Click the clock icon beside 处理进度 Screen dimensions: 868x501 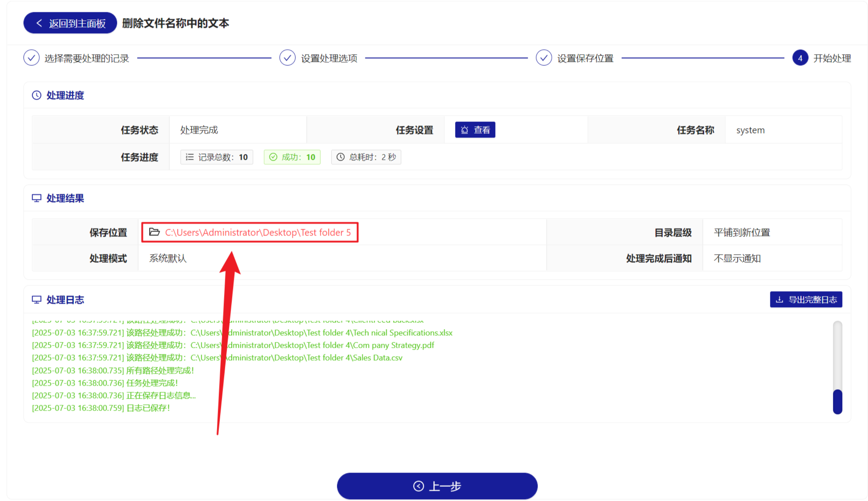37,95
